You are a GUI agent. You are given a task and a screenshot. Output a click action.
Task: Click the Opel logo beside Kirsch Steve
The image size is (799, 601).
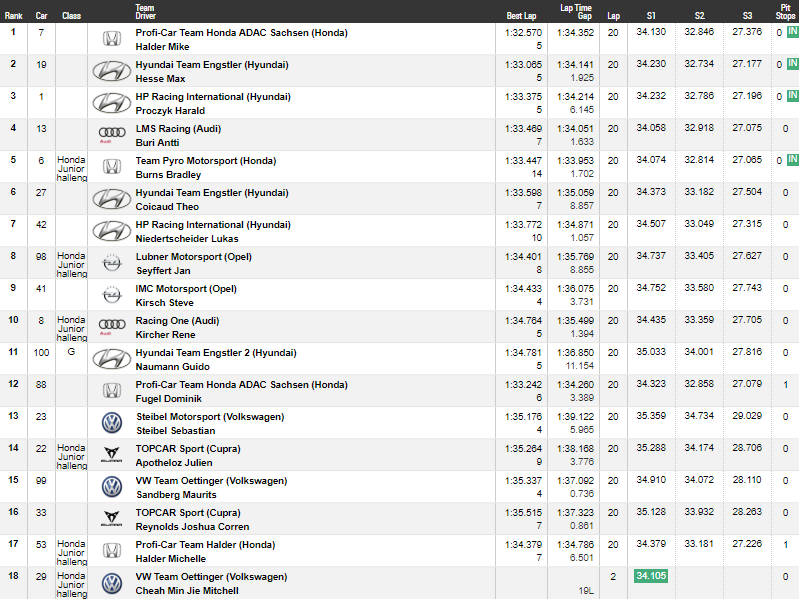[112, 295]
